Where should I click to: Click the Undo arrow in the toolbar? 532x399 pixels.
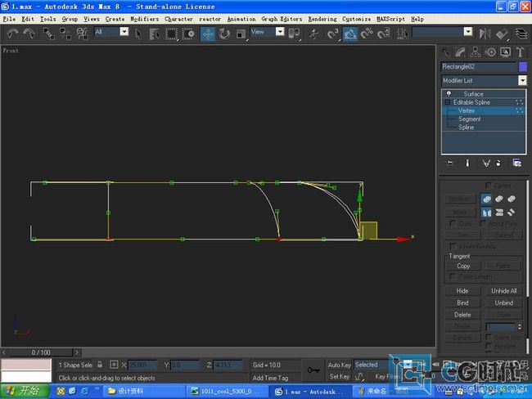point(12,34)
